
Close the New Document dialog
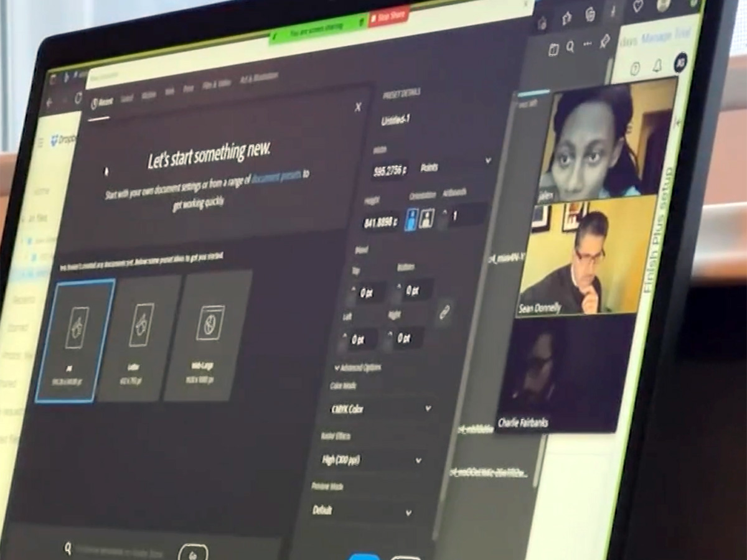[358, 107]
